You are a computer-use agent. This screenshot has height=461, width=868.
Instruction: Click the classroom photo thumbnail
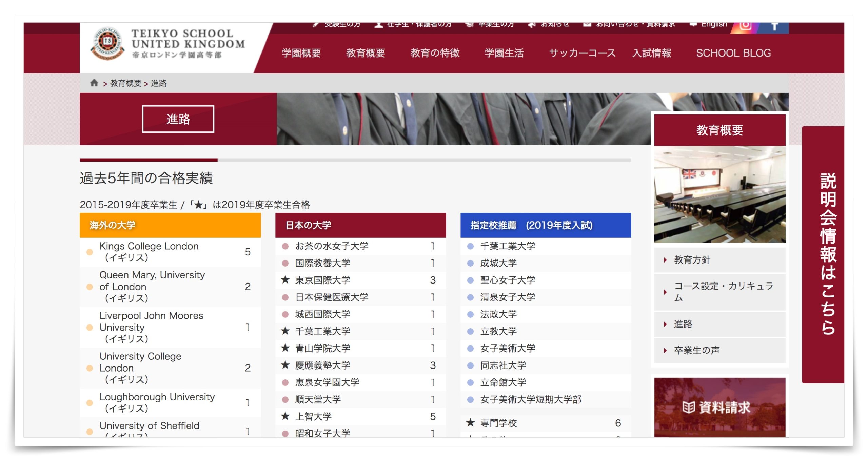719,194
